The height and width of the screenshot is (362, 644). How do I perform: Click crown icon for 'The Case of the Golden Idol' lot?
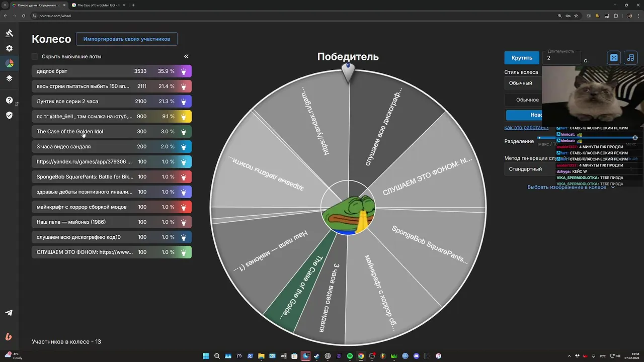tap(184, 132)
